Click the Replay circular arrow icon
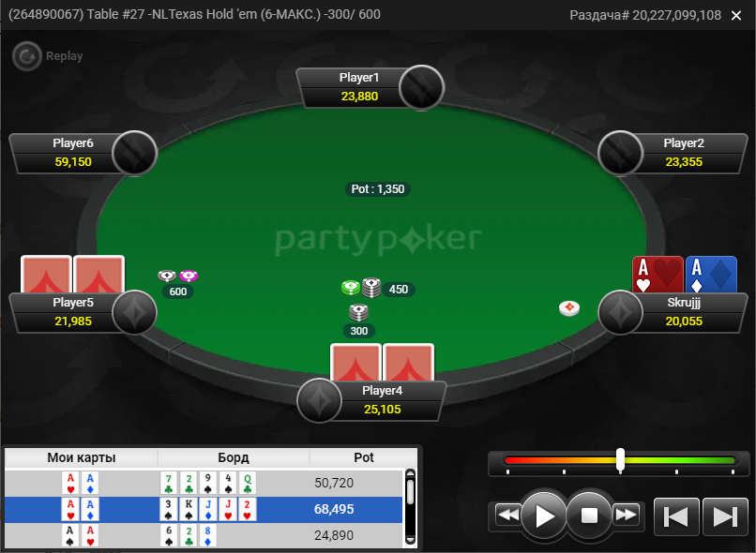The image size is (756, 553). point(27,56)
